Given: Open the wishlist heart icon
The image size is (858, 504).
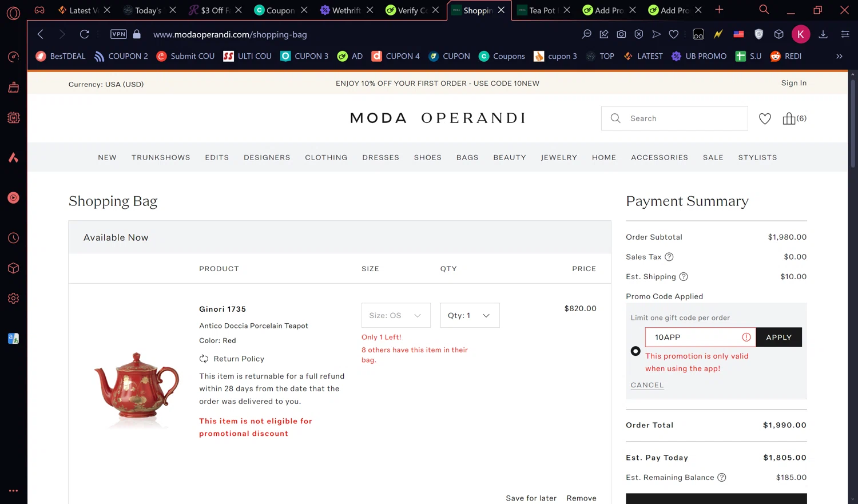Looking at the screenshot, I should [765, 118].
